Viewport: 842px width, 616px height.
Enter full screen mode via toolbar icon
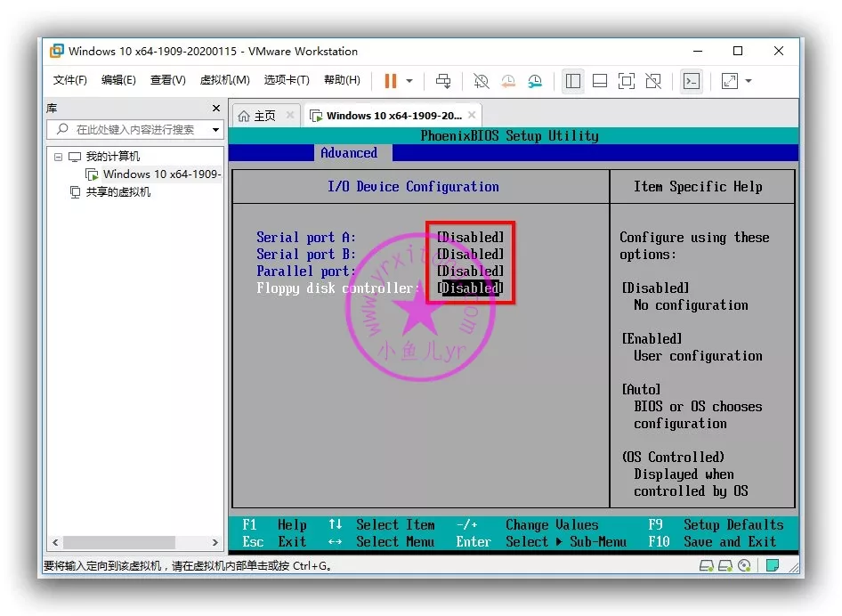pyautogui.click(x=627, y=81)
